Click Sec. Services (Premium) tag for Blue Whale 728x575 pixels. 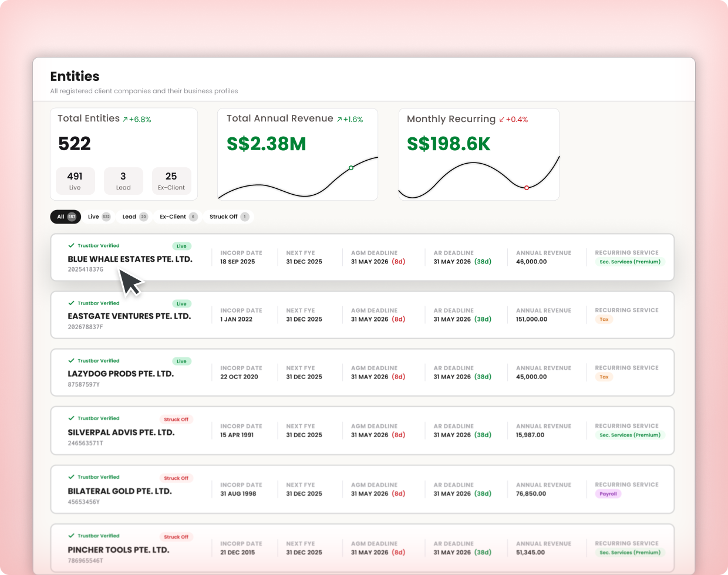click(x=630, y=262)
